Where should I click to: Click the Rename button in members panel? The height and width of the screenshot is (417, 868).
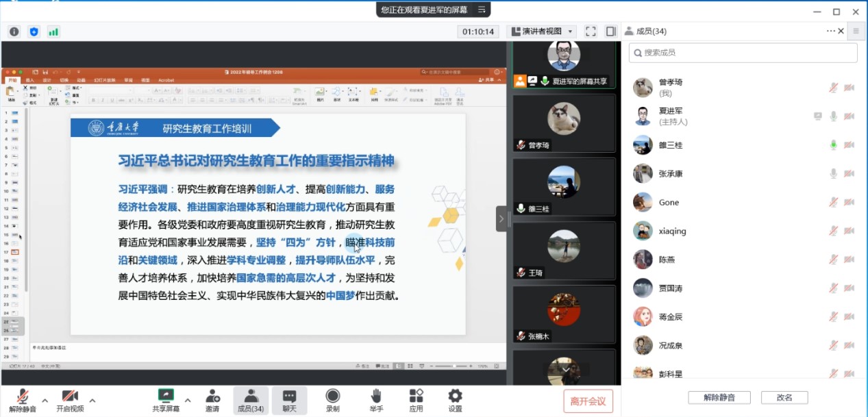click(x=784, y=398)
